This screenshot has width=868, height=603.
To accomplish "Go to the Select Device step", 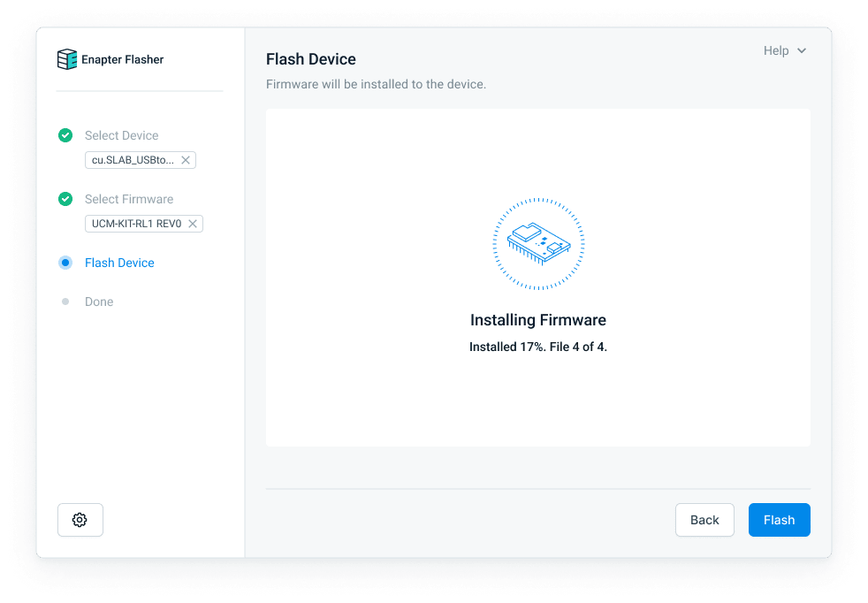I will (x=121, y=135).
